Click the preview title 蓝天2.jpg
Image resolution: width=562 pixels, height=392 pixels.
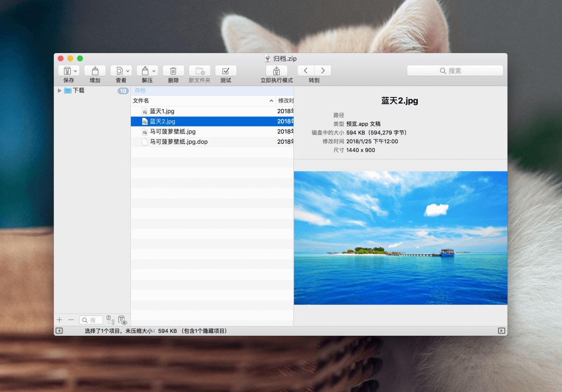[x=400, y=101]
